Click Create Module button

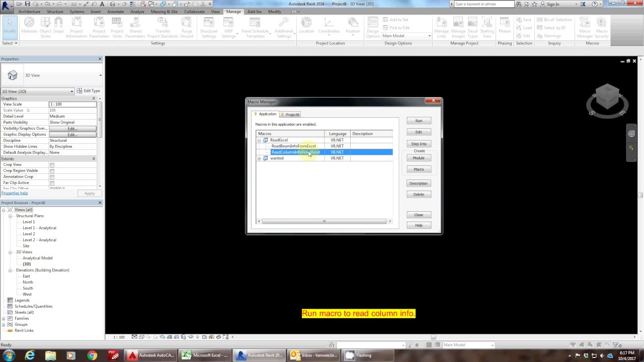pos(419,158)
